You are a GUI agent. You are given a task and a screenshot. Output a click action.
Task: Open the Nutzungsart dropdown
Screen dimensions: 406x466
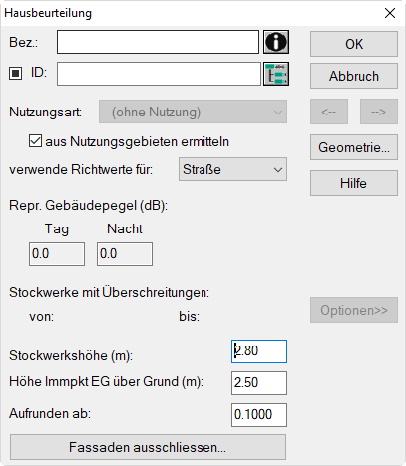coord(193,112)
